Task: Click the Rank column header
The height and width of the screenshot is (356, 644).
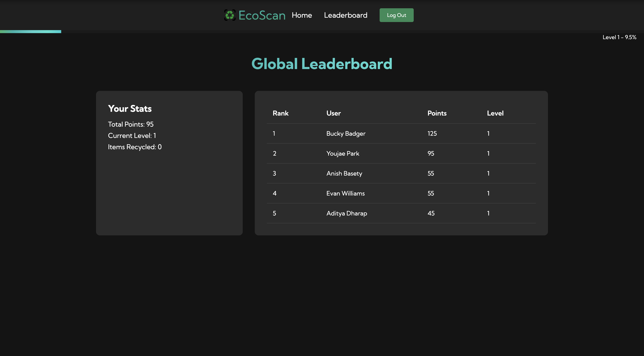Action: tap(280, 113)
